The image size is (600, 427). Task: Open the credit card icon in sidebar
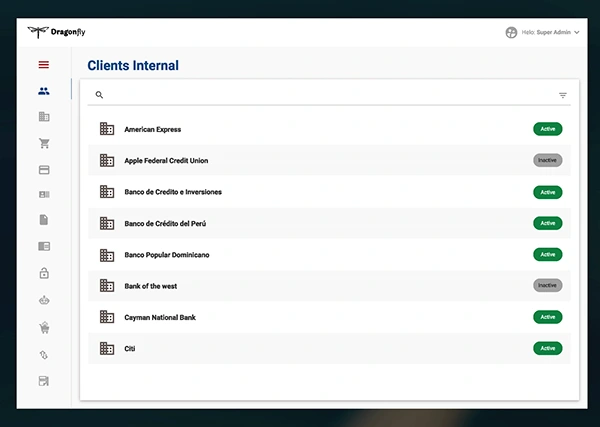pos(44,170)
